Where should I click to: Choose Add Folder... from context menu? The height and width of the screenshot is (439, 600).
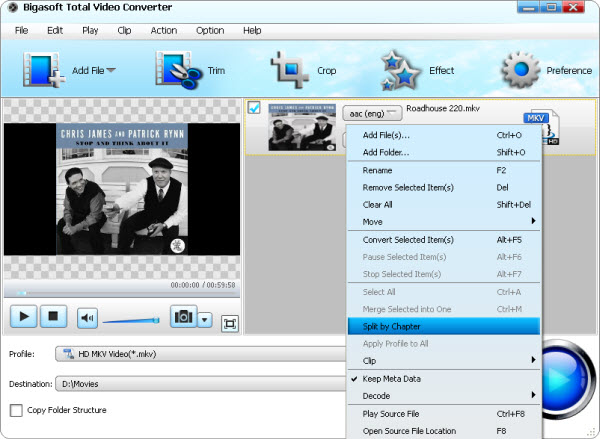pyautogui.click(x=443, y=152)
